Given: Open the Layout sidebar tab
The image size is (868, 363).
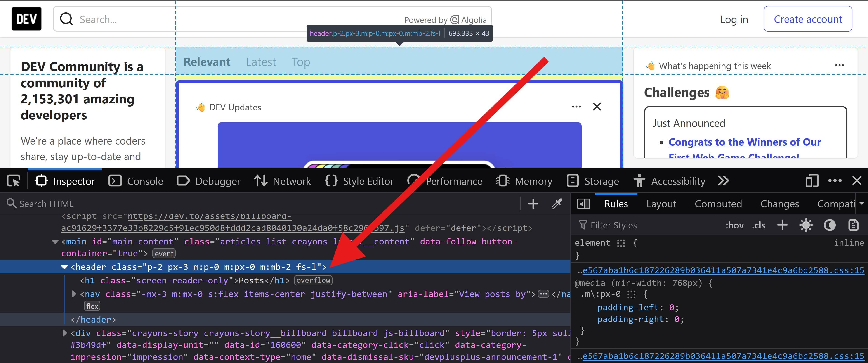Looking at the screenshot, I should (x=661, y=204).
